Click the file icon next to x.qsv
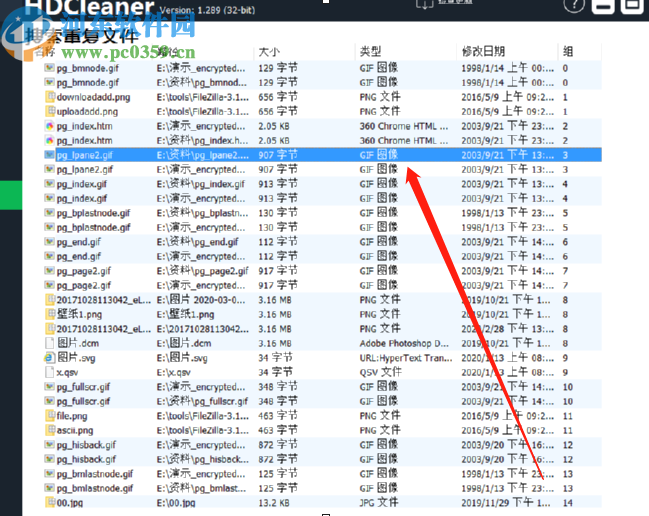 pos(50,372)
